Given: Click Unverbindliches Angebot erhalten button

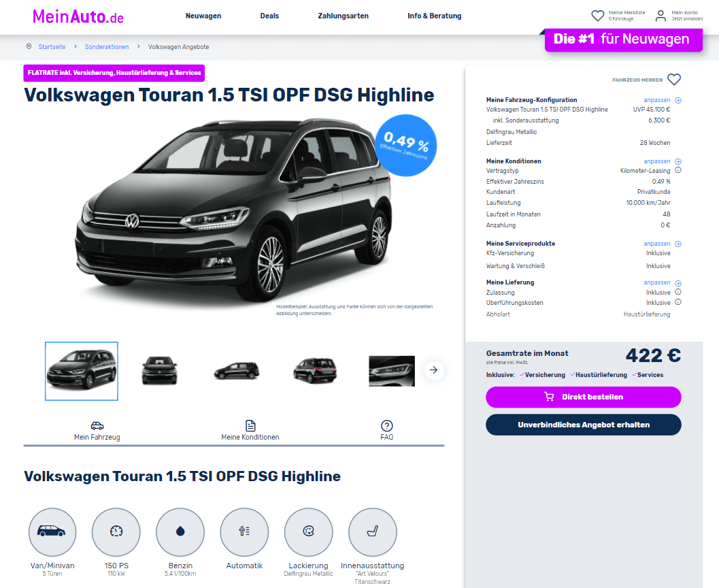Looking at the screenshot, I should 583,425.
